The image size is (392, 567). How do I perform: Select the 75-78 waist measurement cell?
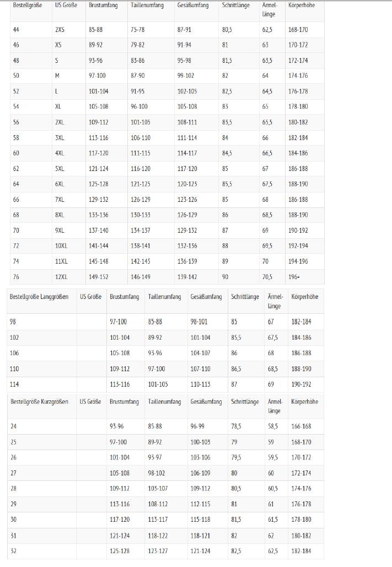click(138, 30)
